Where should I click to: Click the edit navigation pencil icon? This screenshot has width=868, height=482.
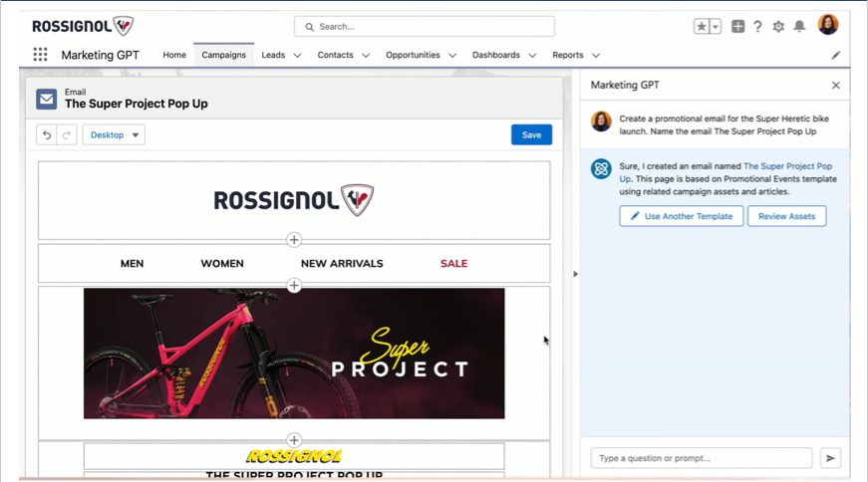click(836, 55)
